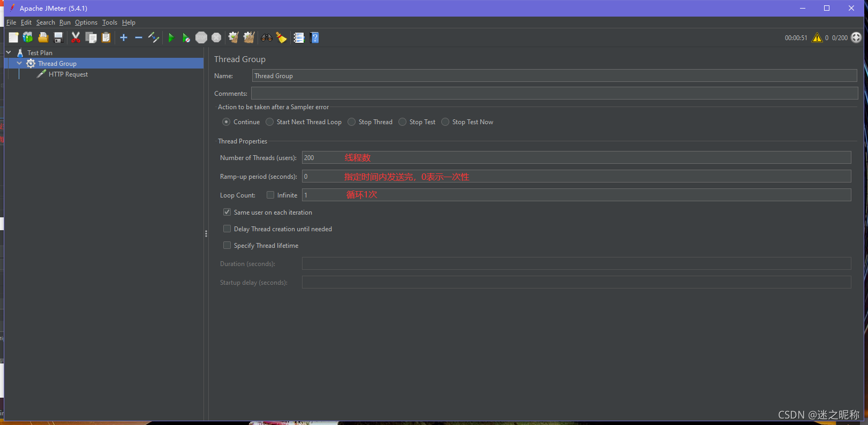Open the Templates icon in toolbar
The height and width of the screenshot is (425, 868).
tap(28, 37)
